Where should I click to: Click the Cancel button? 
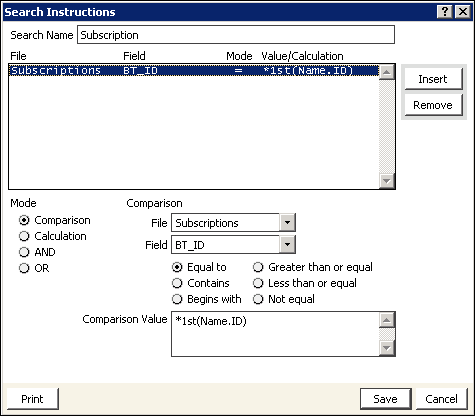point(442,399)
